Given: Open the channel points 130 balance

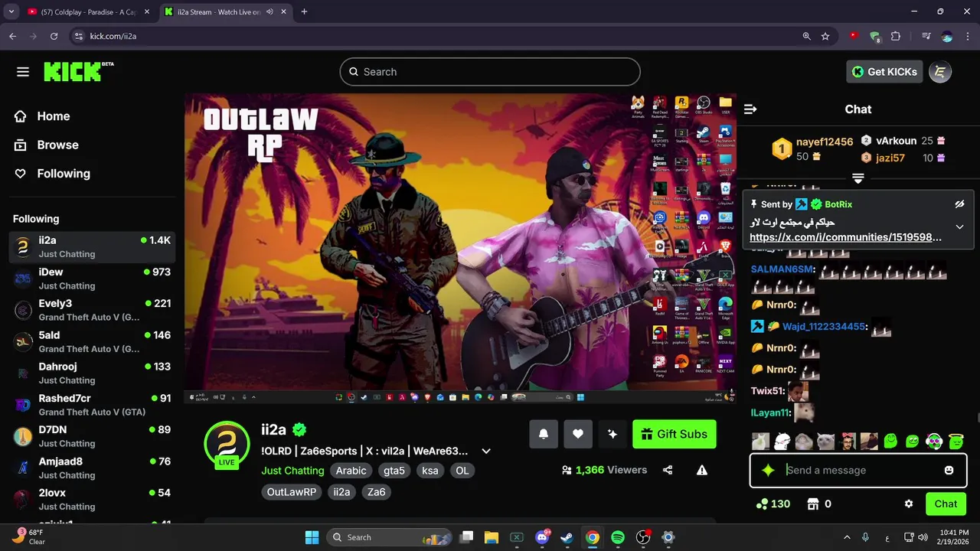Looking at the screenshot, I should (x=773, y=504).
